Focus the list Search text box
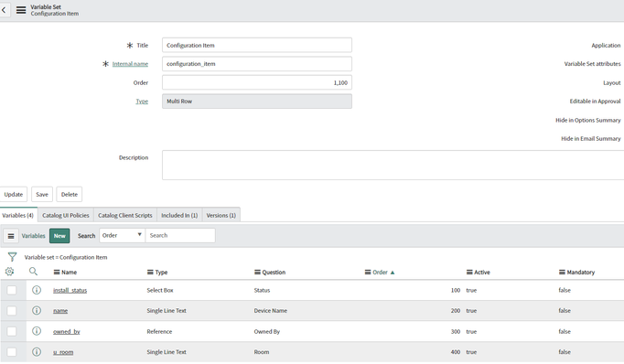Viewport: 624px width, 364px height. click(180, 236)
